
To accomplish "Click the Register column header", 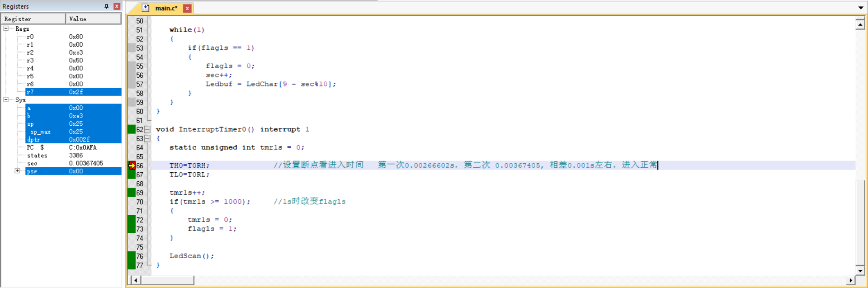I will coord(33,19).
